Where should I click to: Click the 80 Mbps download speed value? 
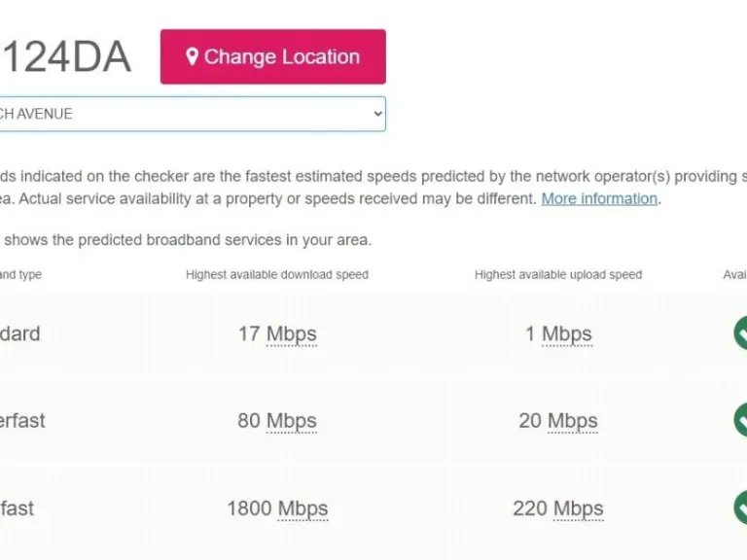[277, 421]
